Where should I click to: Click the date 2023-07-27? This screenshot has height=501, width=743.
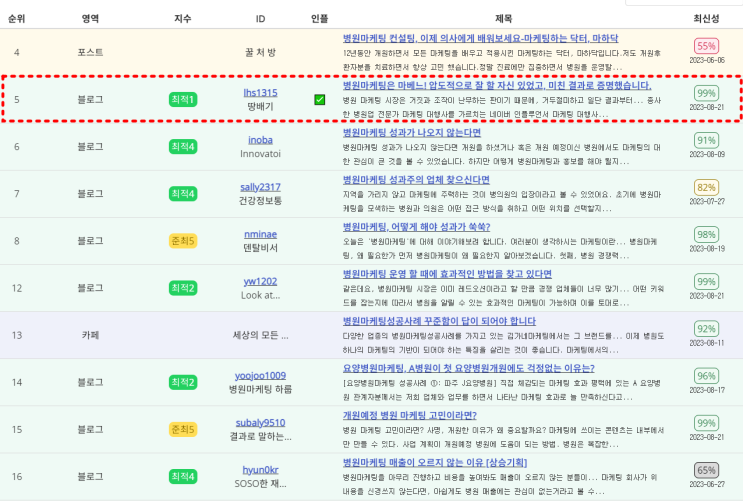707,201
